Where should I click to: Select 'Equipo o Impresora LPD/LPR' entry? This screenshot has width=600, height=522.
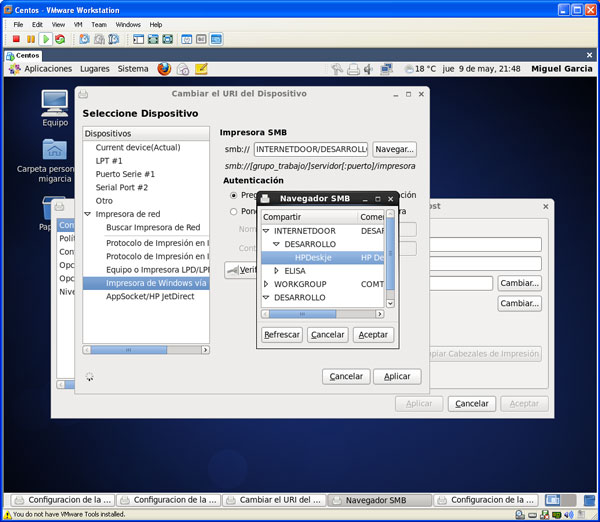click(x=157, y=270)
